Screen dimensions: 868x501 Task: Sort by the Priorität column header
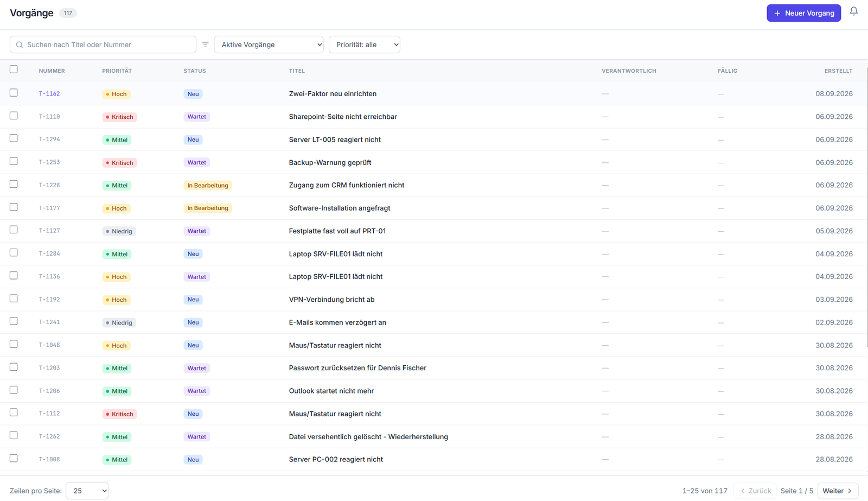[x=117, y=71]
